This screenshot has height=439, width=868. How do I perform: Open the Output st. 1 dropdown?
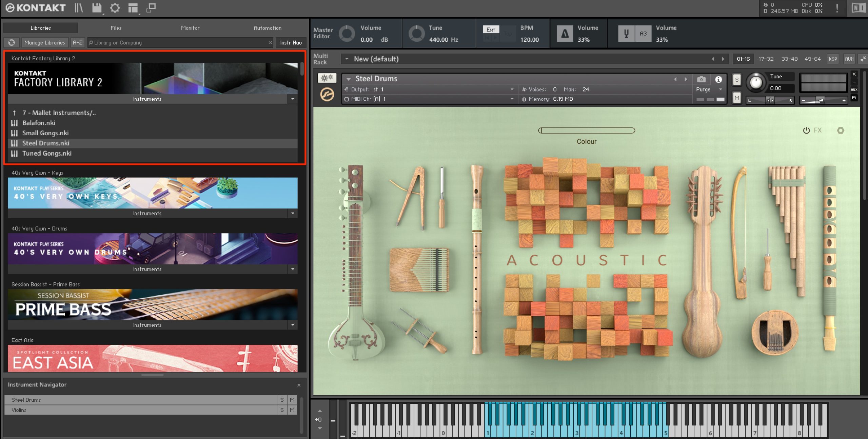(x=512, y=89)
